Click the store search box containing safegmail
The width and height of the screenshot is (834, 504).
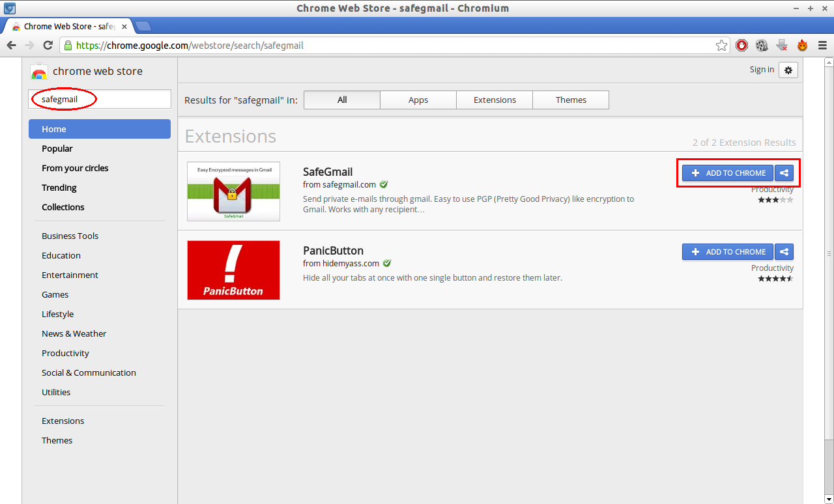[x=100, y=99]
